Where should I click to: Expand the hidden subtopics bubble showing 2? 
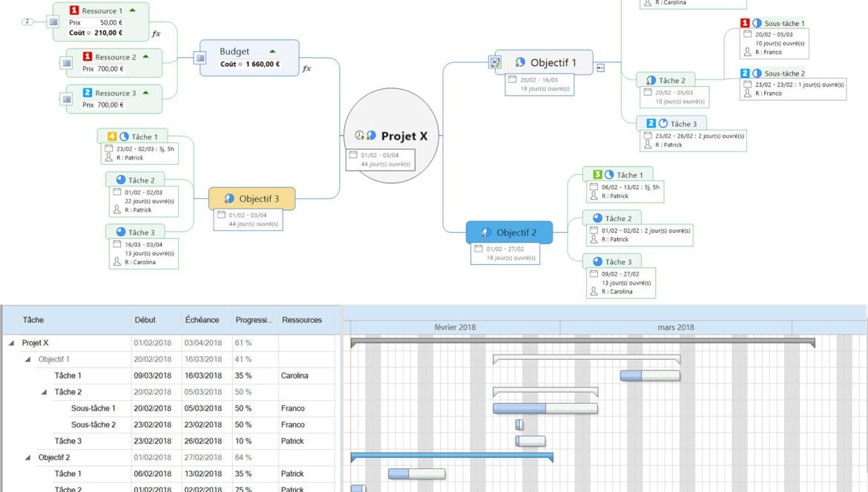[28, 22]
